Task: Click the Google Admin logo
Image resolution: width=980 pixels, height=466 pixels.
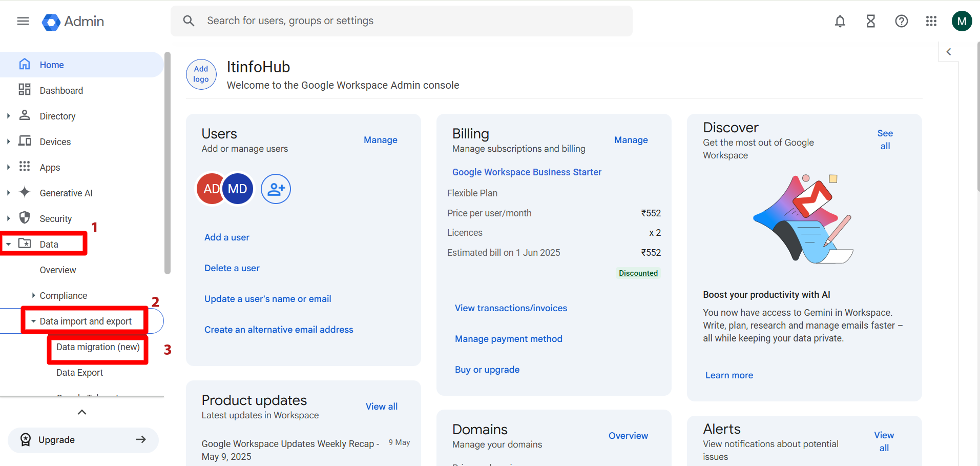Action: click(x=73, y=22)
